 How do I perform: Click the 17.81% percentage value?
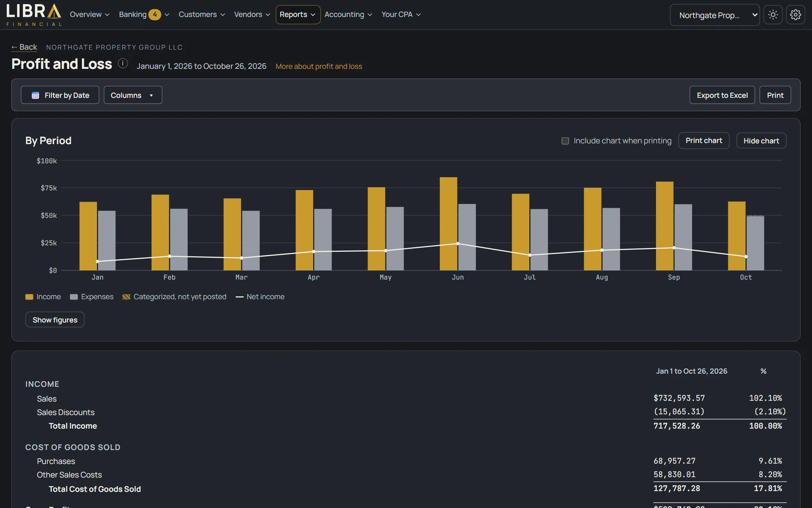(x=768, y=488)
